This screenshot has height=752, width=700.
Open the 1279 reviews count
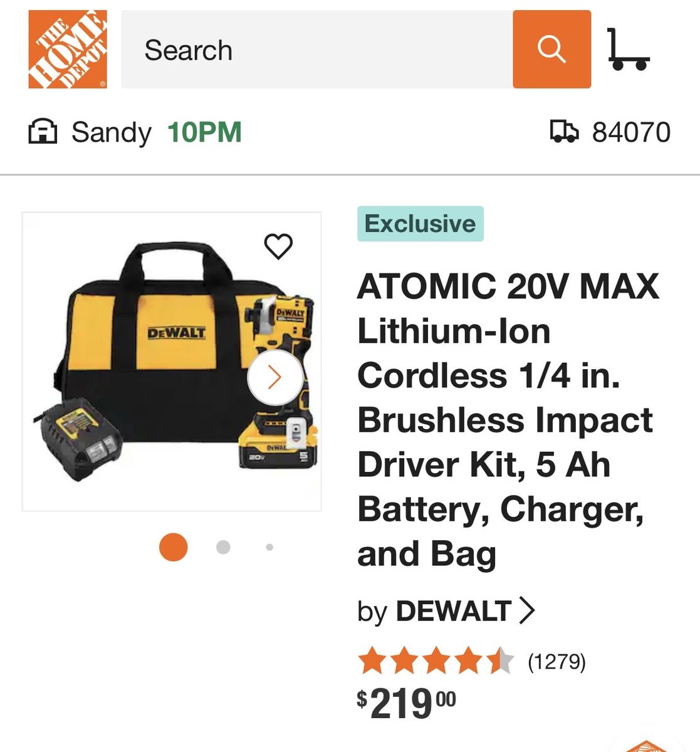[556, 661]
